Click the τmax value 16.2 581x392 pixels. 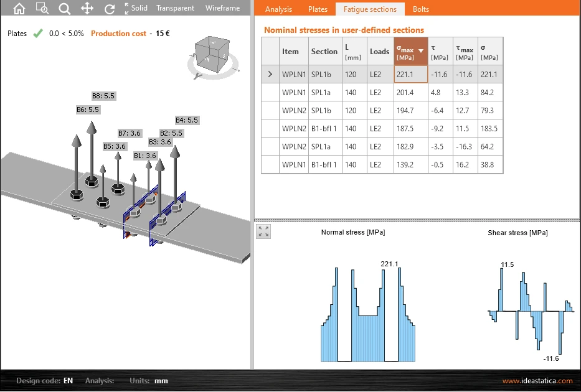pyautogui.click(x=465, y=165)
